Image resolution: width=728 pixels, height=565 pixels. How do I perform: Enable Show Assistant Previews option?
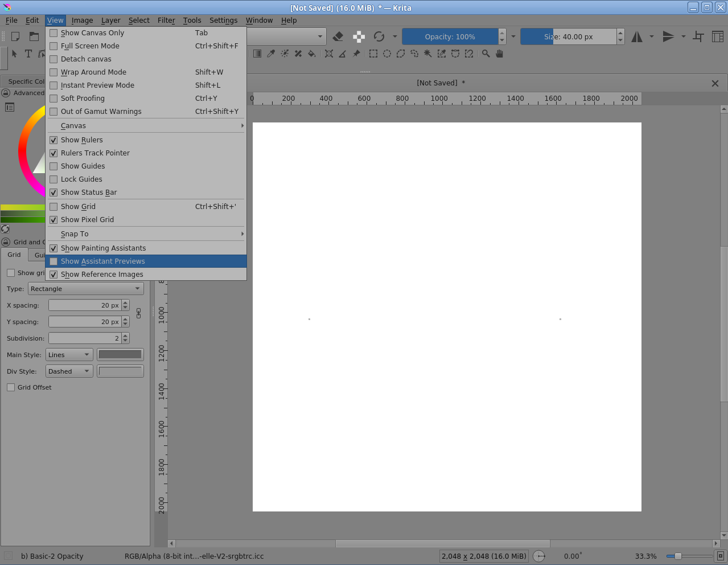(102, 261)
